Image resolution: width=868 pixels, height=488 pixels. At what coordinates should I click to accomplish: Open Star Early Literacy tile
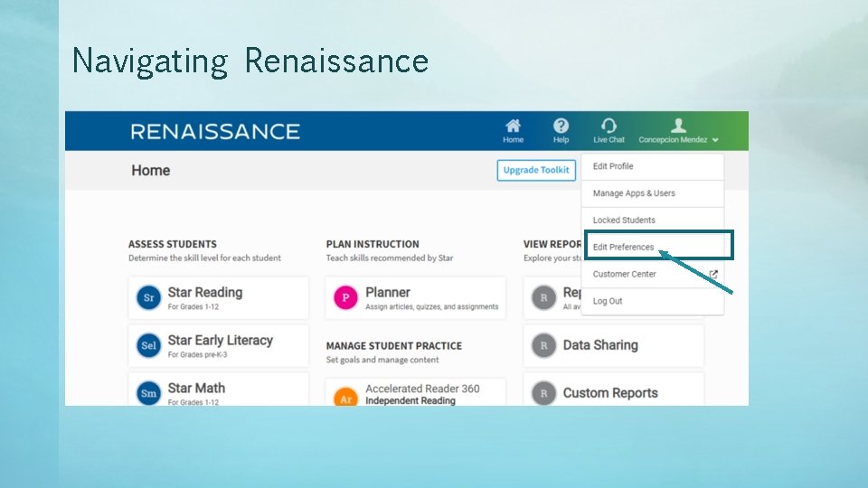(218, 346)
